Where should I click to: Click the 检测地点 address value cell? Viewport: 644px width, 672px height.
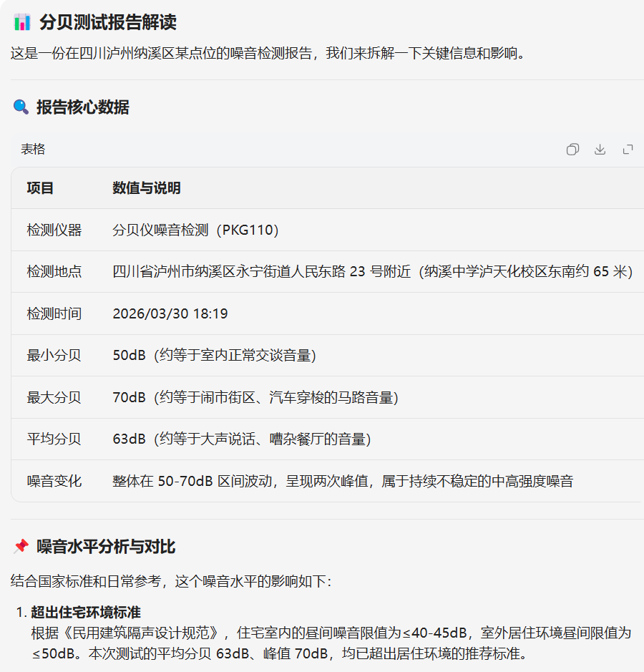[x=372, y=272]
